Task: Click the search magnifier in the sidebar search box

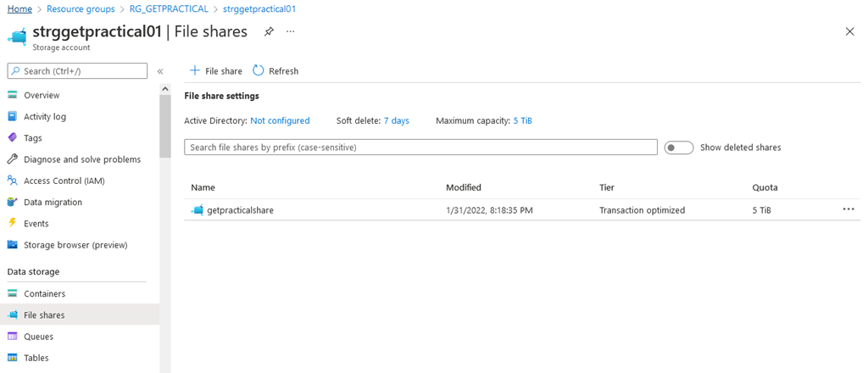Action: (16, 71)
